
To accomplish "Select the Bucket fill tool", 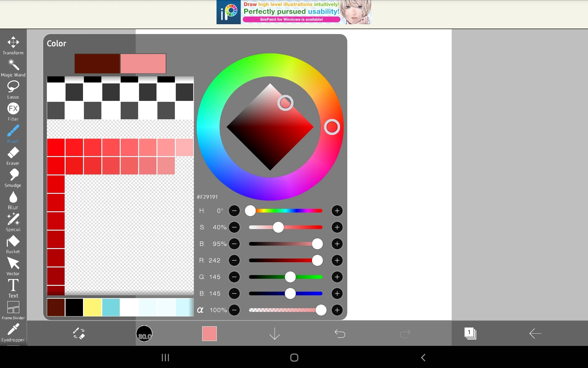I will click(x=13, y=242).
